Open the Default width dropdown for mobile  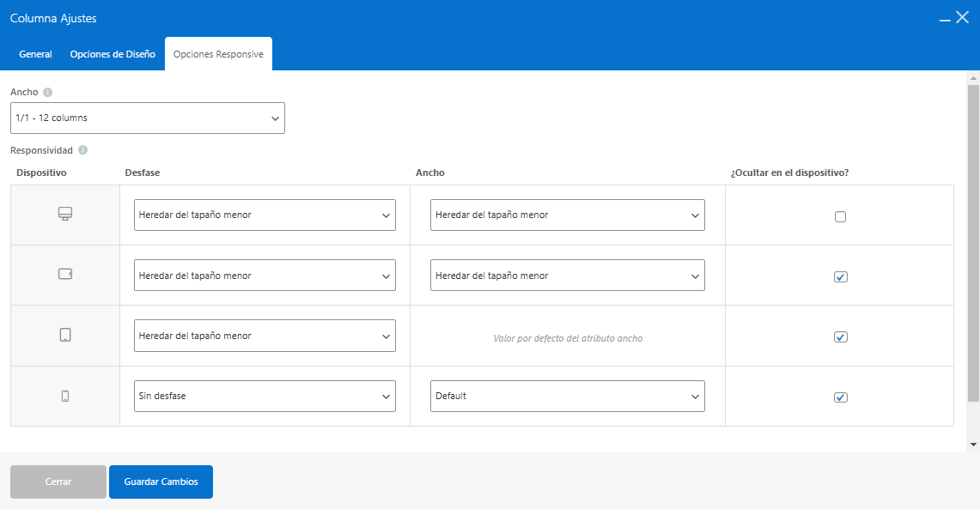tap(568, 396)
